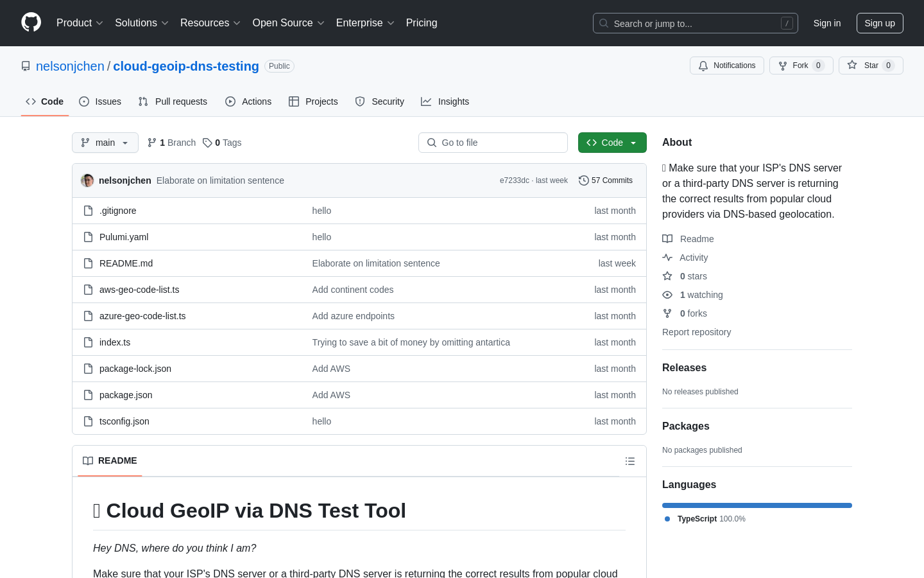Click the Sign up button
Image resolution: width=924 pixels, height=578 pixels.
click(x=880, y=23)
